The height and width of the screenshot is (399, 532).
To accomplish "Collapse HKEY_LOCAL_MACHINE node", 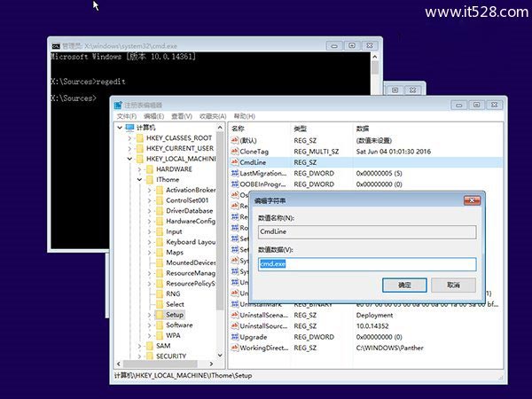I will pyautogui.click(x=129, y=159).
